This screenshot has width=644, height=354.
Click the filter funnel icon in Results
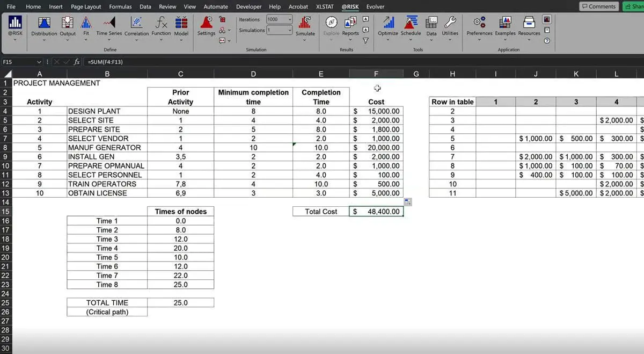[x=366, y=40]
